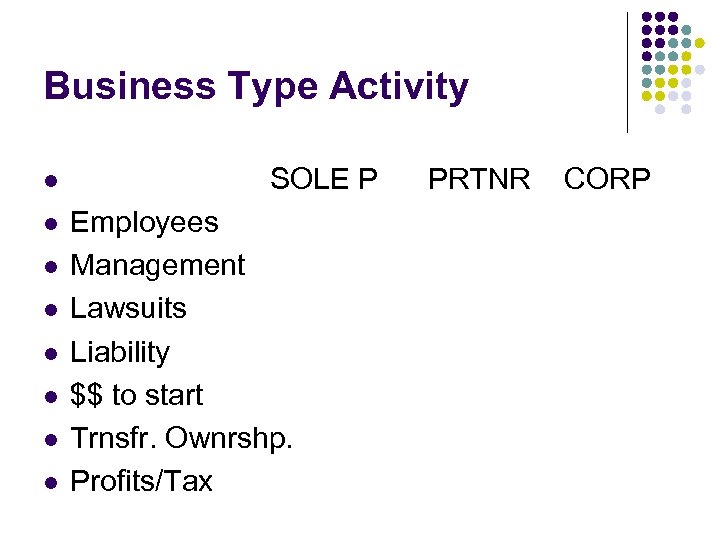Screen dimensions: 720x540
Task: Select the "Business Type Activity" slide title
Action: [x=256, y=87]
